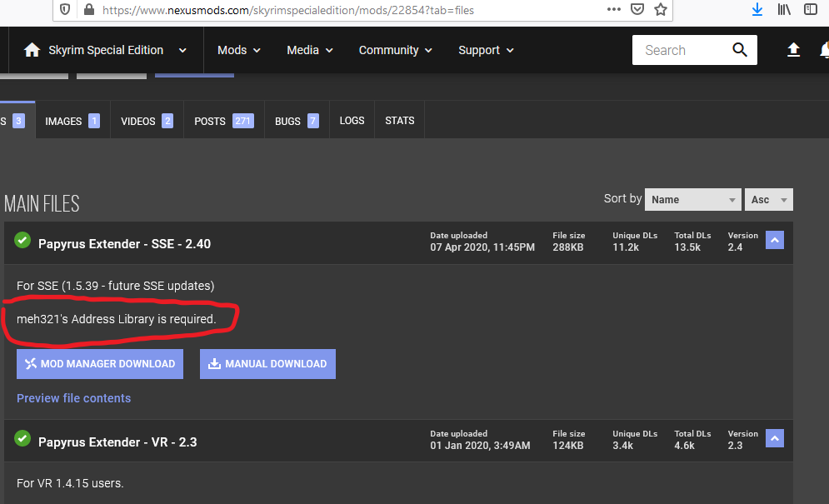Click the Unique DLs value 11.2k

click(626, 247)
